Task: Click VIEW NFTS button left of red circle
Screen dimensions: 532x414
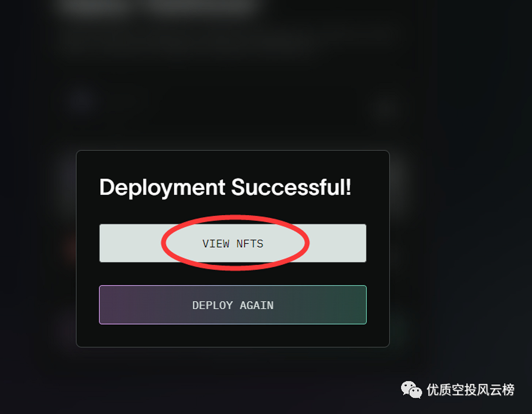Action: click(x=130, y=243)
